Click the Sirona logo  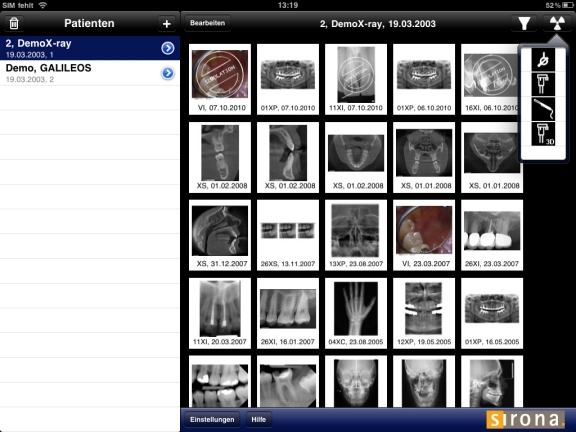pyautogui.click(x=526, y=420)
